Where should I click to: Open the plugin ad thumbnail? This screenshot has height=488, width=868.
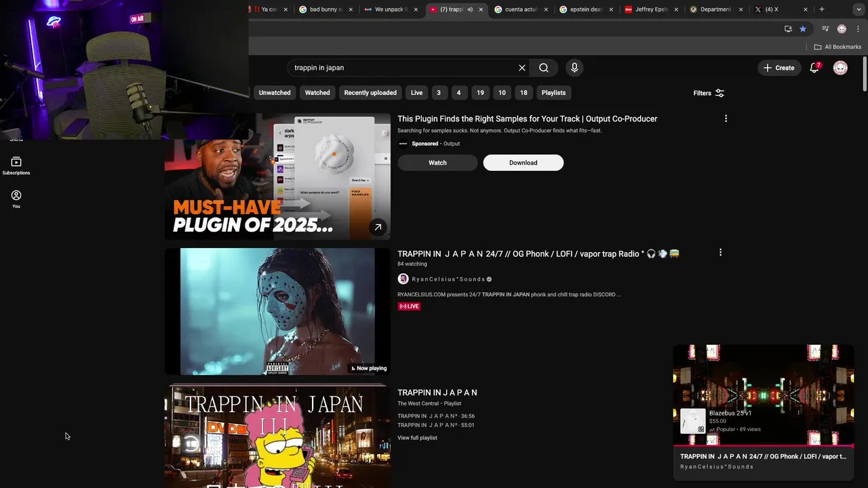pyautogui.click(x=277, y=176)
